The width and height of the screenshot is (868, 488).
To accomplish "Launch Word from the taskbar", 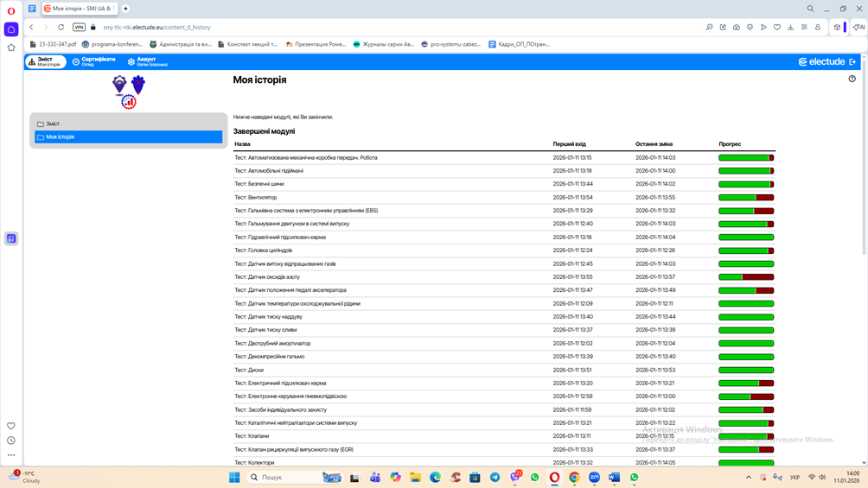I will tap(614, 477).
